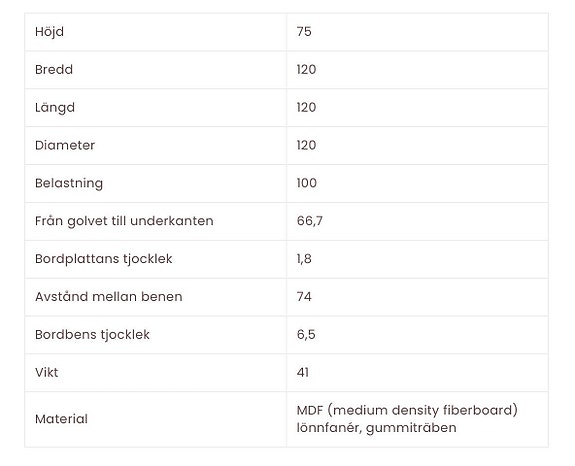Click Avstånd mellan benen label

tap(109, 297)
